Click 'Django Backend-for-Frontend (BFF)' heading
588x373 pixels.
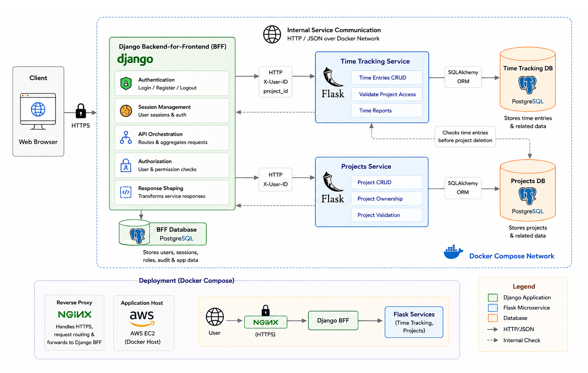173,47
